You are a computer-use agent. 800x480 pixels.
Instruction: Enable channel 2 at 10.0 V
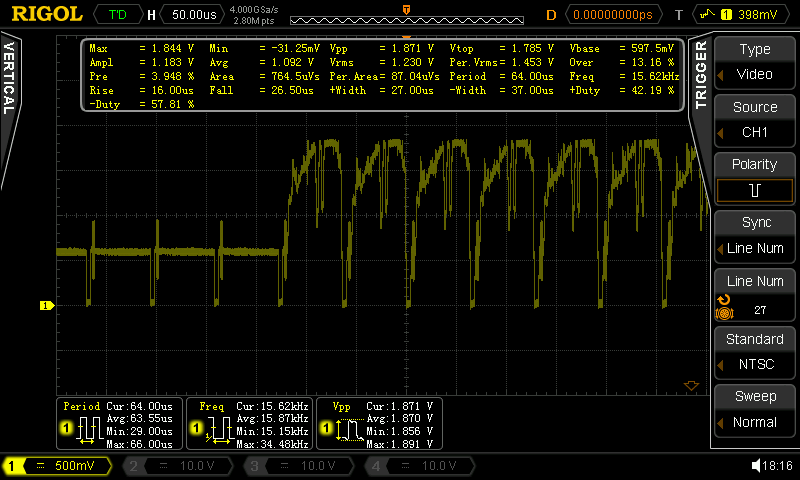tap(179, 466)
